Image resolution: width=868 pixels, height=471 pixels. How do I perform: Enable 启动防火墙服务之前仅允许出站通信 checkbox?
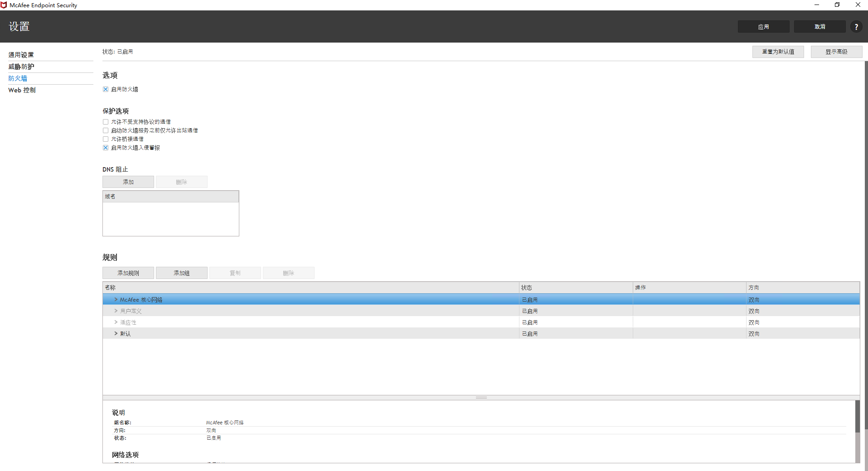106,130
